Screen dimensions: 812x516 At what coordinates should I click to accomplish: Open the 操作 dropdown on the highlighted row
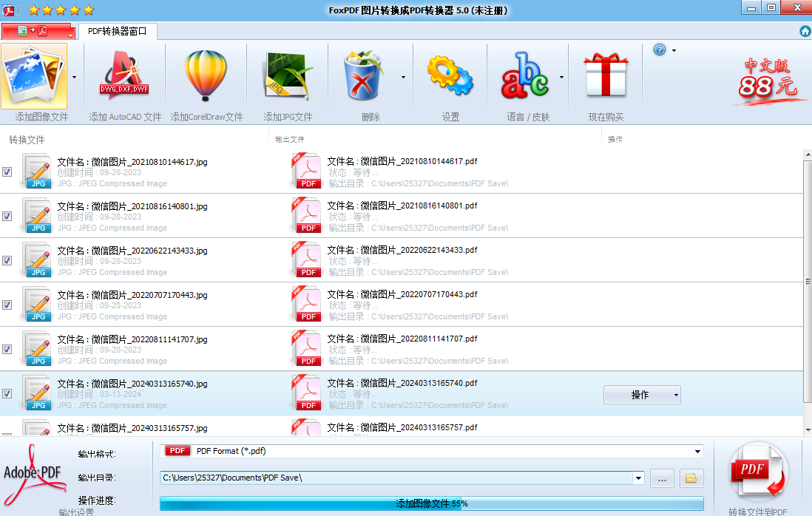pyautogui.click(x=642, y=395)
